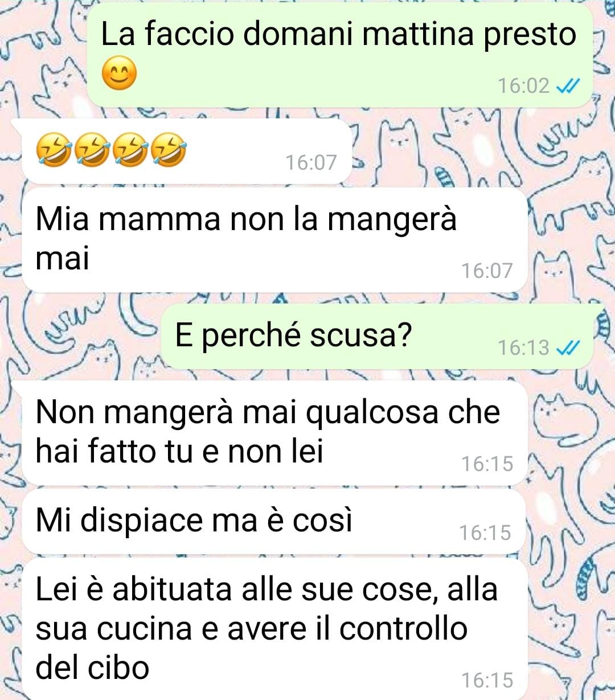Select the 'La faccio domani mattina presto' message

point(340,55)
